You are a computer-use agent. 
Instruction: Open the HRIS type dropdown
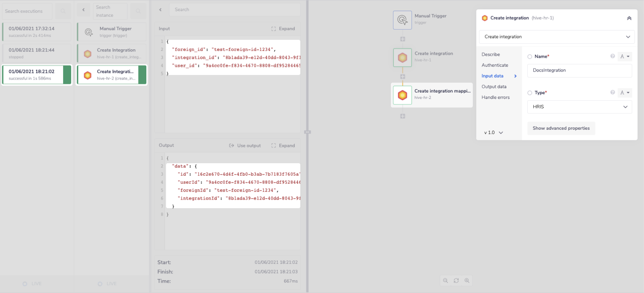(x=579, y=107)
